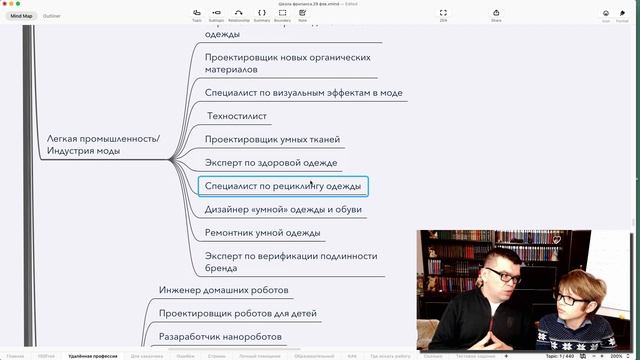640x360 pixels.
Task: Zoom in with the status bar plus
Action: (x=602, y=356)
